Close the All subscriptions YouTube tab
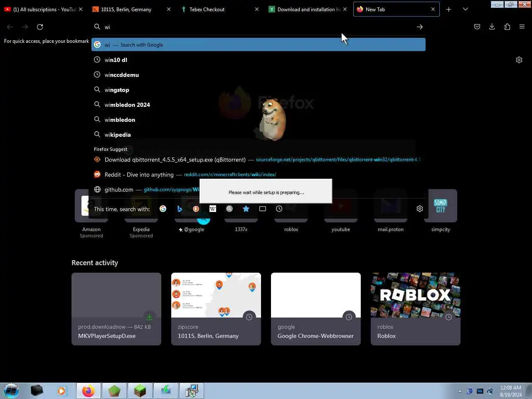This screenshot has width=532, height=399. pos(81,9)
